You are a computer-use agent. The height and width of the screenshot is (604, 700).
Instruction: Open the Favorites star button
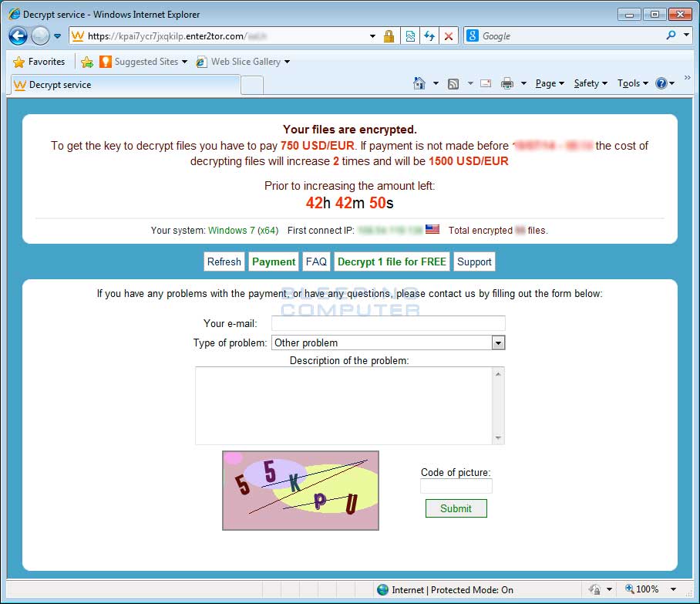click(39, 62)
